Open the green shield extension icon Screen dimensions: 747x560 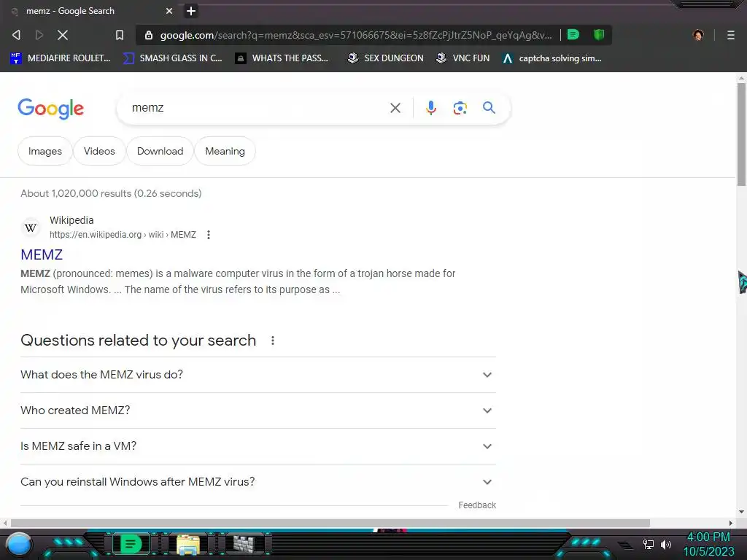[x=599, y=35]
